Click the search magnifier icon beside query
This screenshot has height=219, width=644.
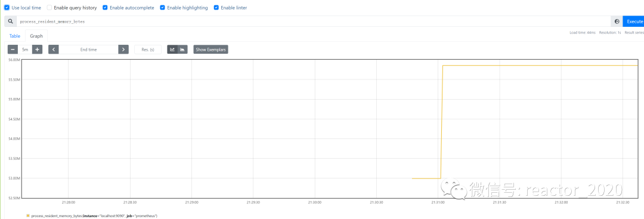coord(11,21)
